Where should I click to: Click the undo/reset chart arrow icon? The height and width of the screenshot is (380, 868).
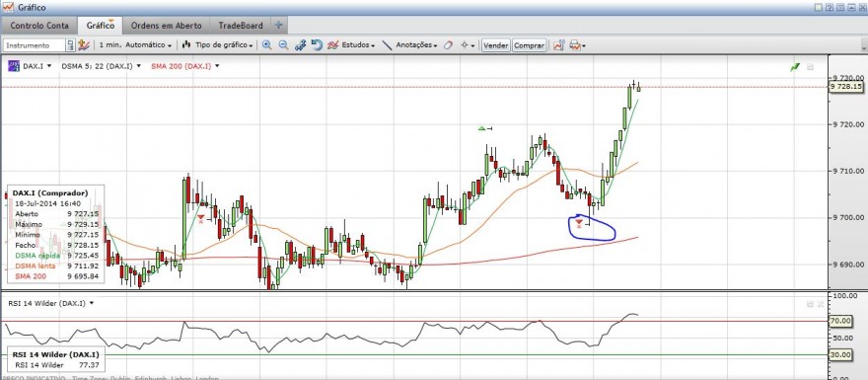pos(318,45)
